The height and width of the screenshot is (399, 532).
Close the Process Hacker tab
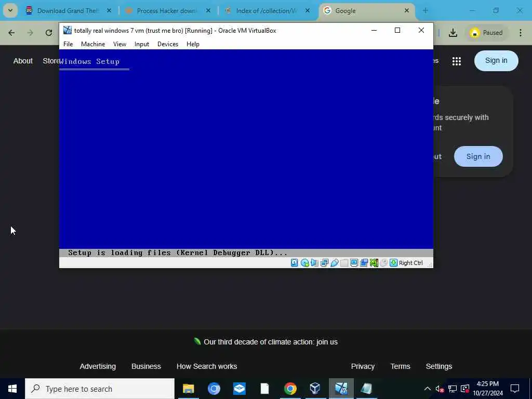click(208, 11)
